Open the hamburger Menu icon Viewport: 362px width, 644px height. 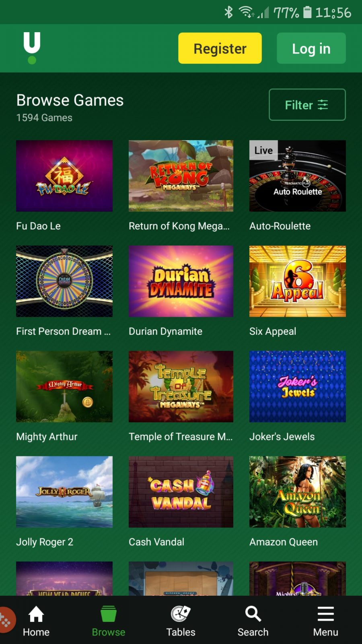(326, 614)
